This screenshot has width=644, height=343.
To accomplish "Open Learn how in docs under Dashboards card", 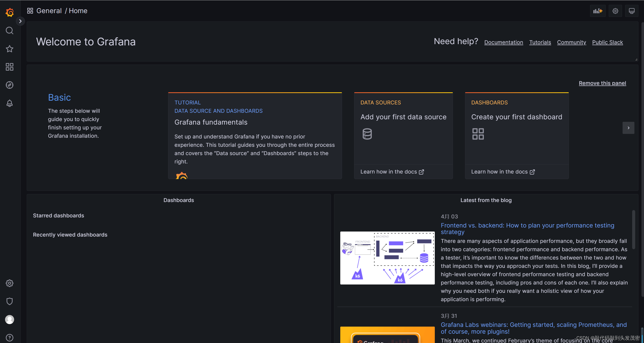I will (503, 172).
